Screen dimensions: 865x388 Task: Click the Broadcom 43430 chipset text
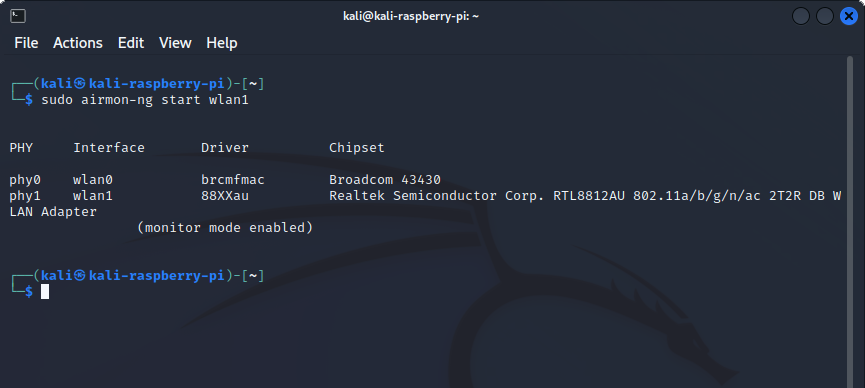click(385, 179)
